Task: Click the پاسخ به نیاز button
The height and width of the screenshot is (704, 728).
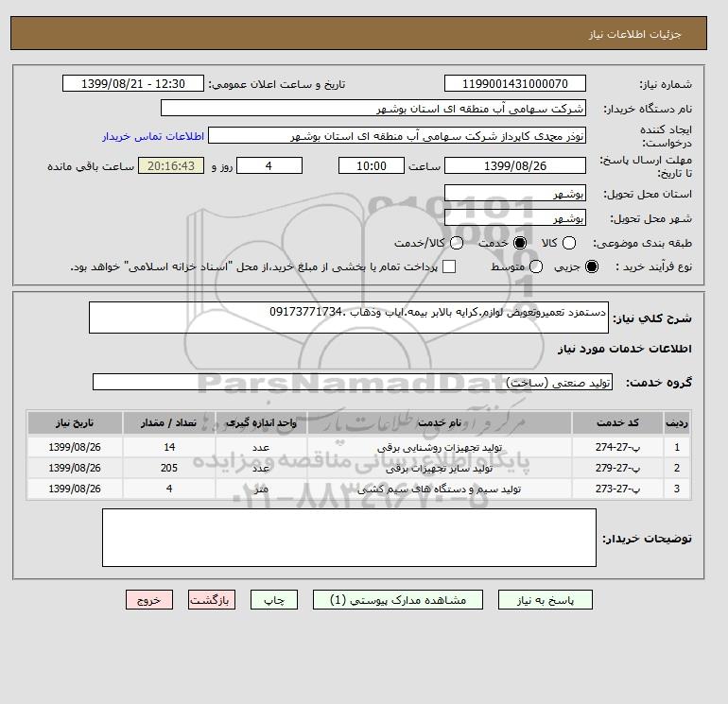Action: coord(546,600)
